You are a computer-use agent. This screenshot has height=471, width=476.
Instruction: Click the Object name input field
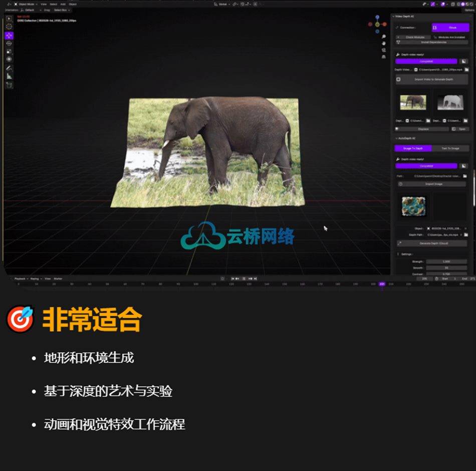pos(444,228)
